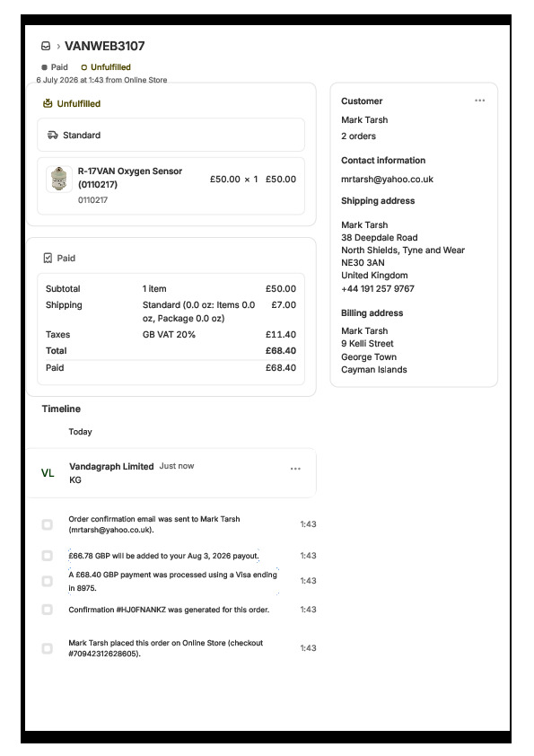
Task: Open the R-17VAN Oxygen Sensor product link
Action: pyautogui.click(x=130, y=178)
